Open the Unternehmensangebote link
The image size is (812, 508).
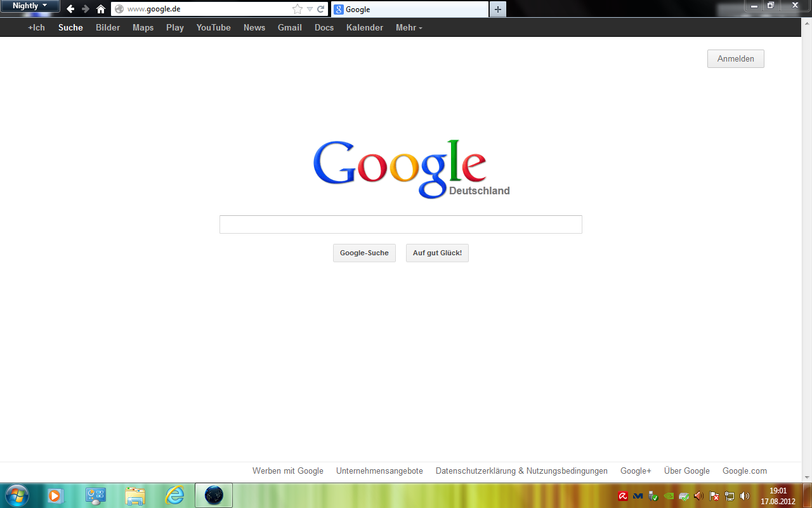click(379, 471)
